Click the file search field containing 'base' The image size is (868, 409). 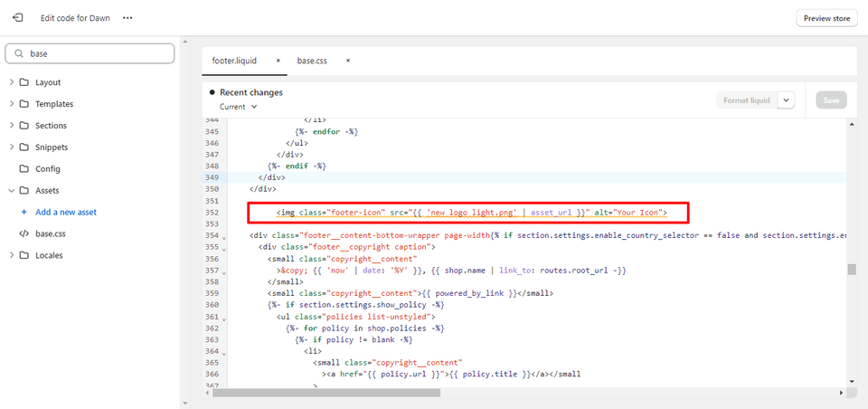pyautogui.click(x=90, y=53)
